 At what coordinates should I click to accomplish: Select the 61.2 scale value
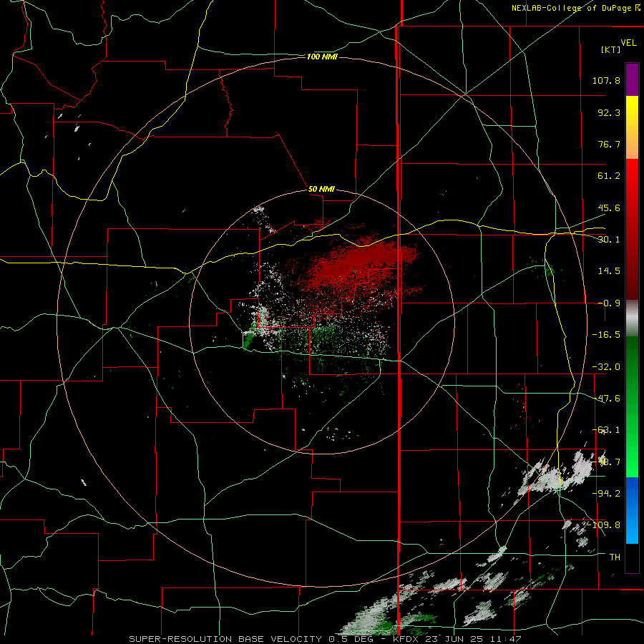(x=609, y=176)
